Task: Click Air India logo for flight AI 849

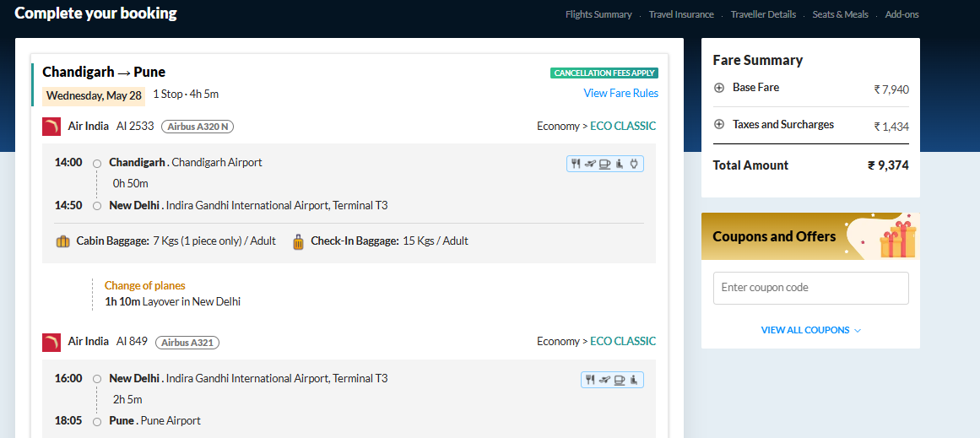Action: (x=51, y=342)
